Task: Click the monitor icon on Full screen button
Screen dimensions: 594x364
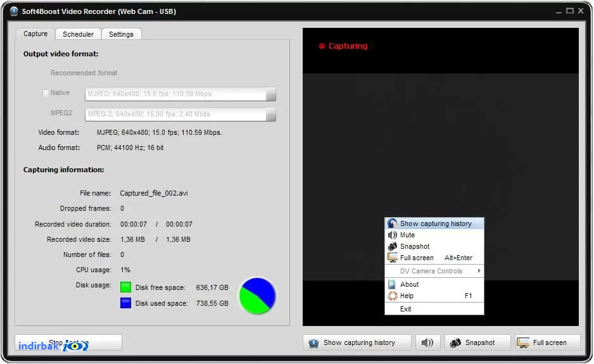Action: [x=523, y=342]
